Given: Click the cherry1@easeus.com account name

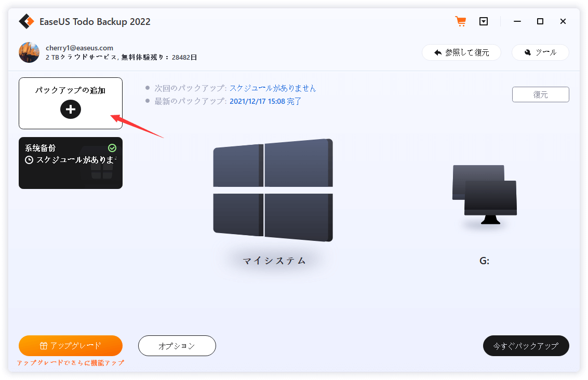Looking at the screenshot, I should pos(79,48).
